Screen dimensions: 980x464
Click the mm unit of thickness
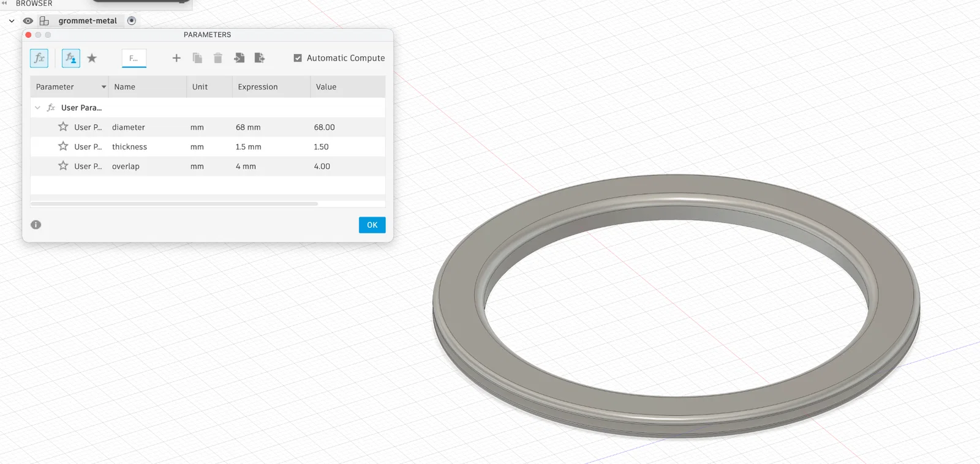pyautogui.click(x=197, y=147)
